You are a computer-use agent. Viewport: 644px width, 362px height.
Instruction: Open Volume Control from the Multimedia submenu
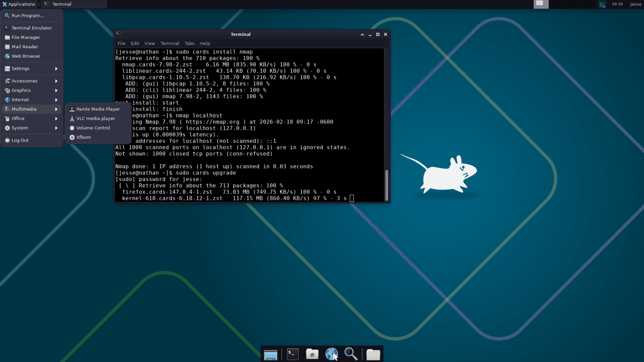(93, 128)
